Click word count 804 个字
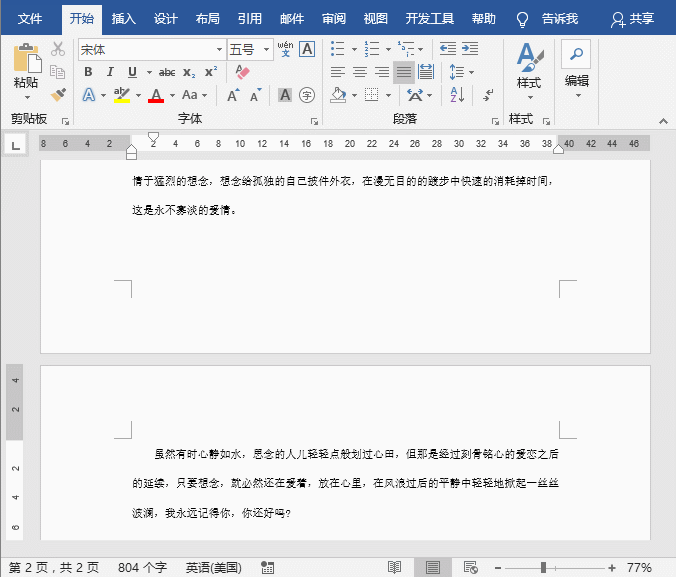Image resolution: width=676 pixels, height=577 pixels. [x=142, y=568]
